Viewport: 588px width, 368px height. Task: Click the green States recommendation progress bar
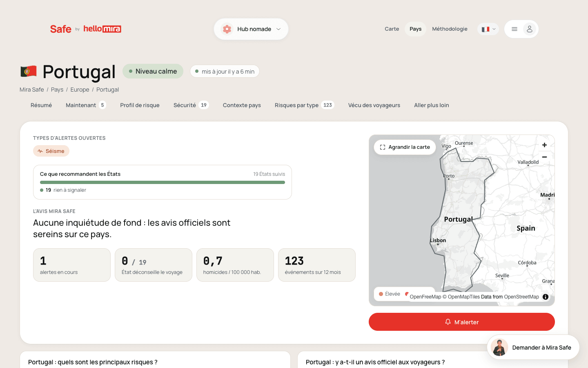pyautogui.click(x=163, y=182)
